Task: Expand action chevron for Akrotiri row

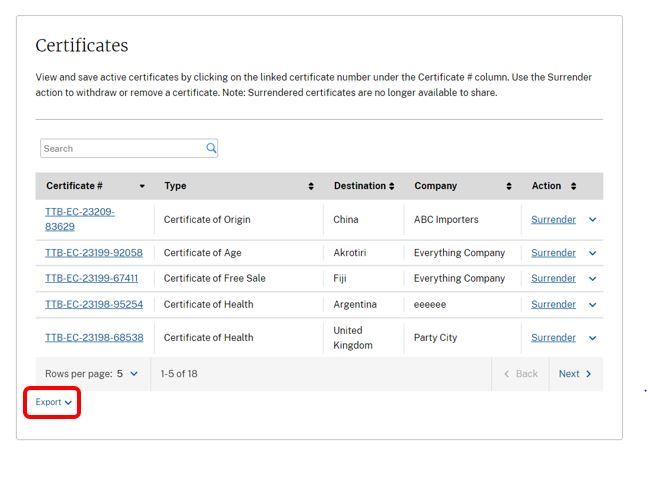Action: click(592, 253)
